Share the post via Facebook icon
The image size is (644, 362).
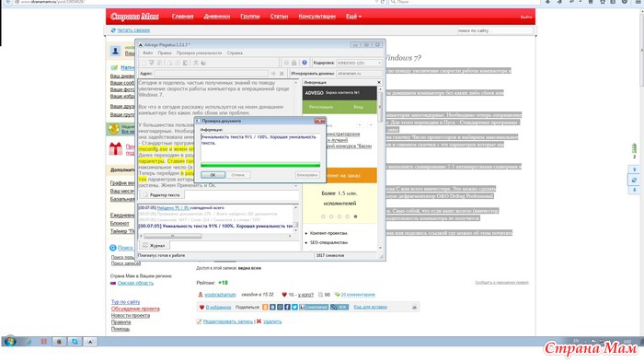click(287, 307)
